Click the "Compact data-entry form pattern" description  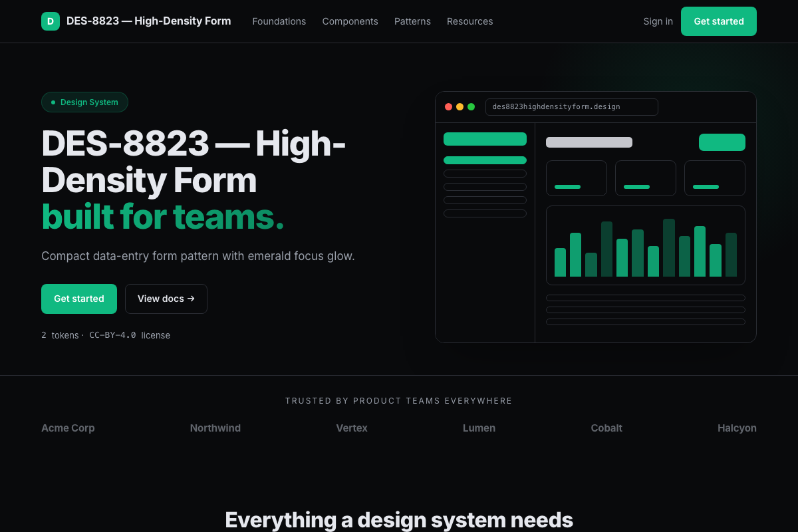(198, 256)
